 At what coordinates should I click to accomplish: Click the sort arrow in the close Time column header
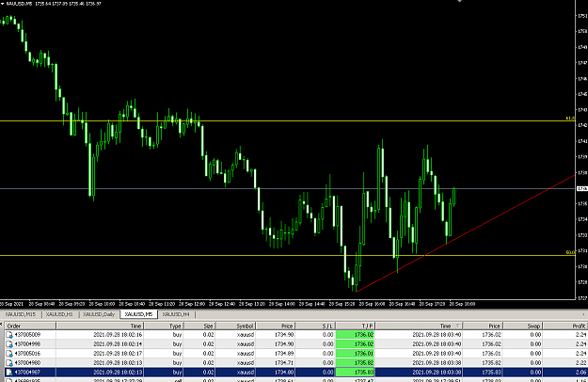[458, 326]
